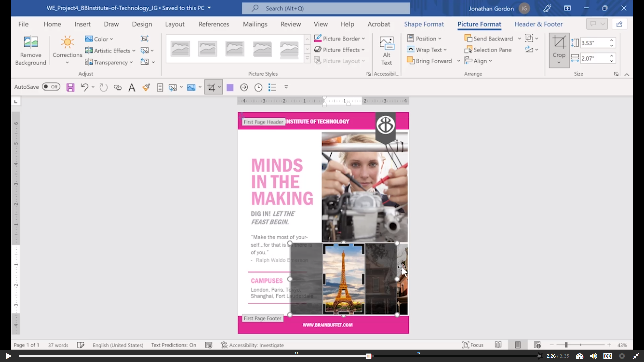Click the Focus view button
Viewport: 644px width, 362px height.
[x=473, y=345]
